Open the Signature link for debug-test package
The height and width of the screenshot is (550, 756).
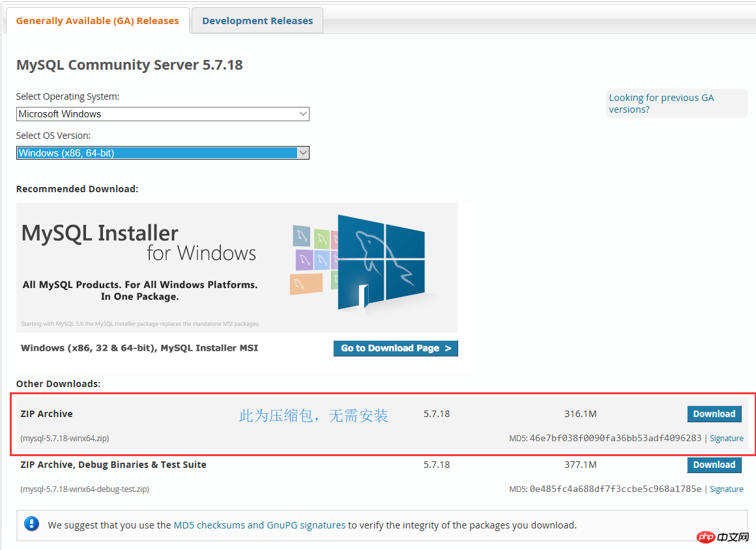point(726,489)
